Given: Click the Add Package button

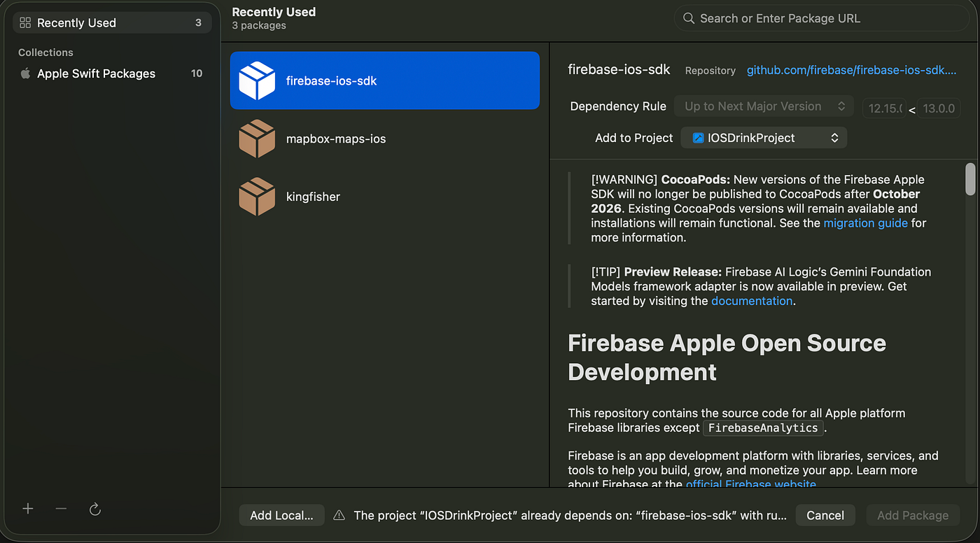Looking at the screenshot, I should click(913, 516).
